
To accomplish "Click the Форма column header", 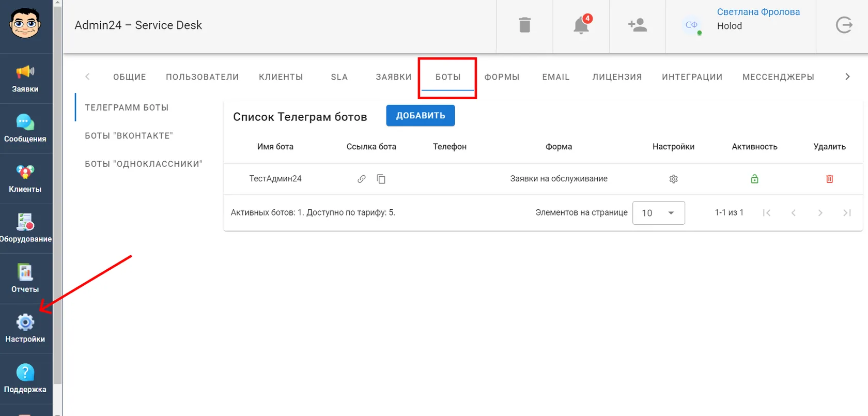I will (x=559, y=147).
